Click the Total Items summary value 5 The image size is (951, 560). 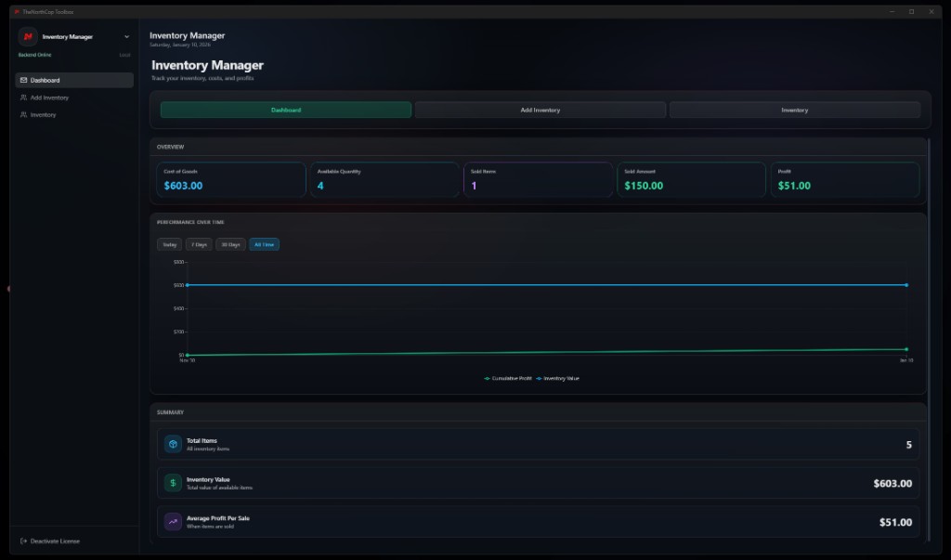(908, 445)
